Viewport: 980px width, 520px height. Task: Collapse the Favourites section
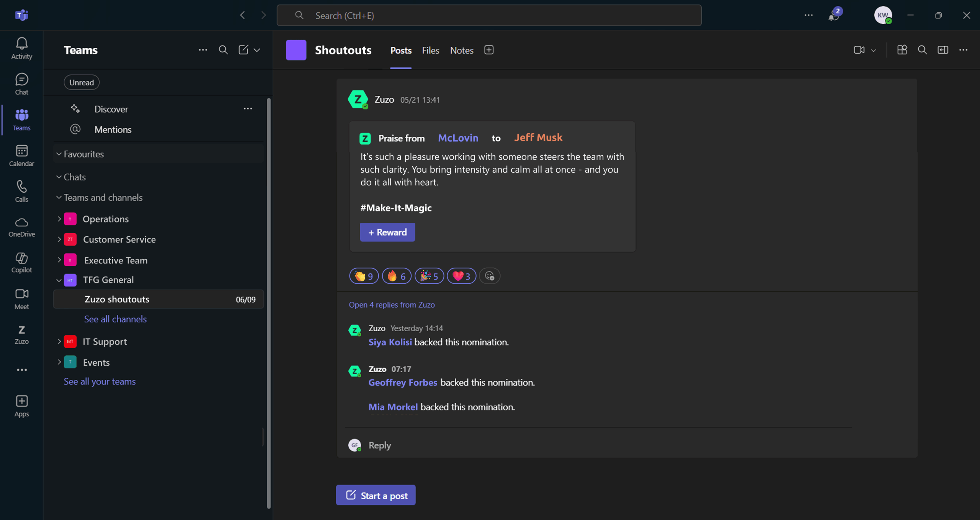pyautogui.click(x=59, y=154)
